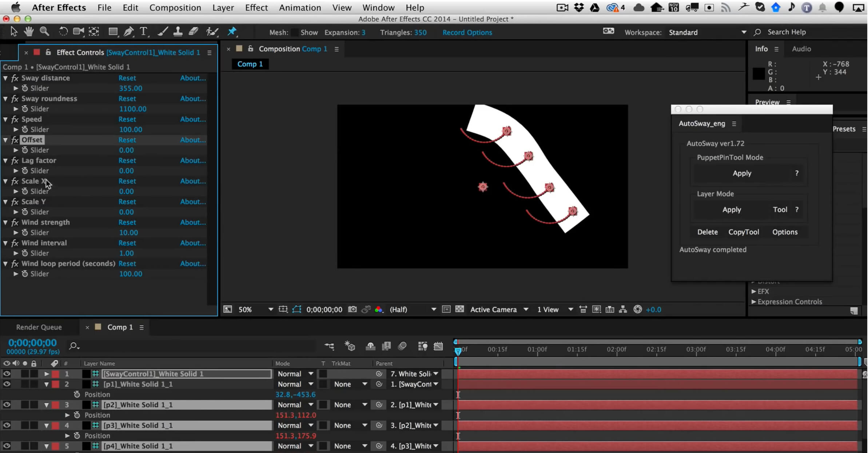Select the Rectangle shape tool

[x=113, y=32]
